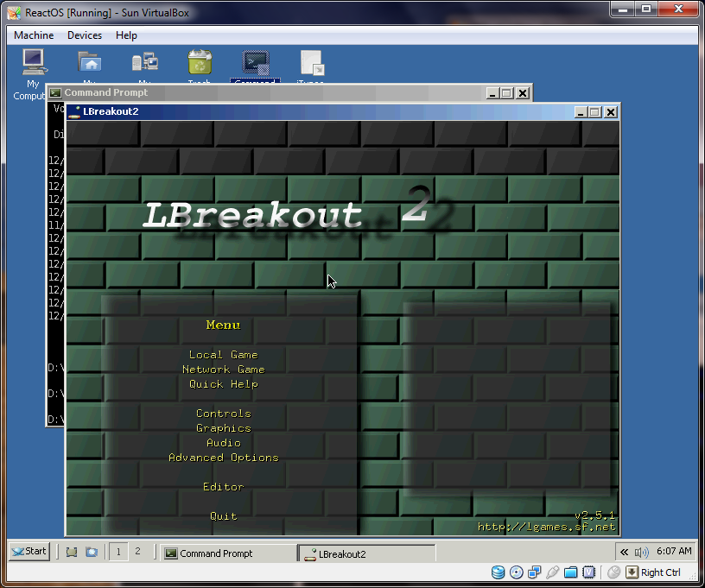
Task: Open My Computer desktop icon
Action: pyautogui.click(x=33, y=64)
